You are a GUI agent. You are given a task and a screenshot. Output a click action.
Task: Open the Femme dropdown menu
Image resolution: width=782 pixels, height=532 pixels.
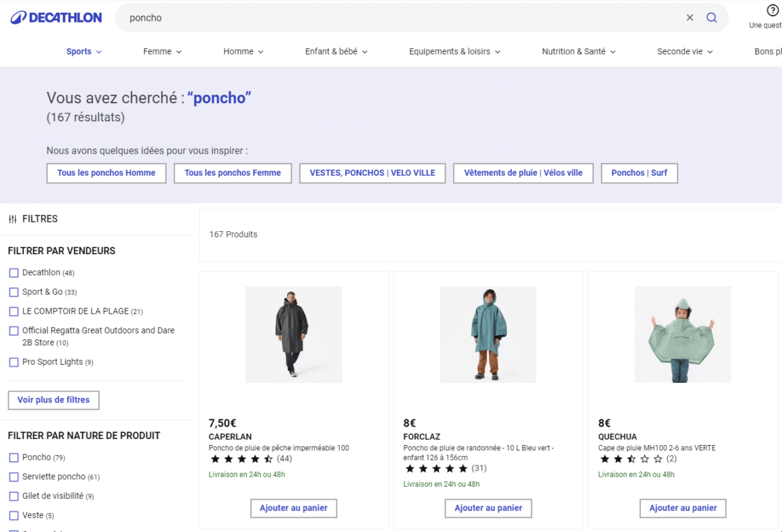tap(162, 52)
